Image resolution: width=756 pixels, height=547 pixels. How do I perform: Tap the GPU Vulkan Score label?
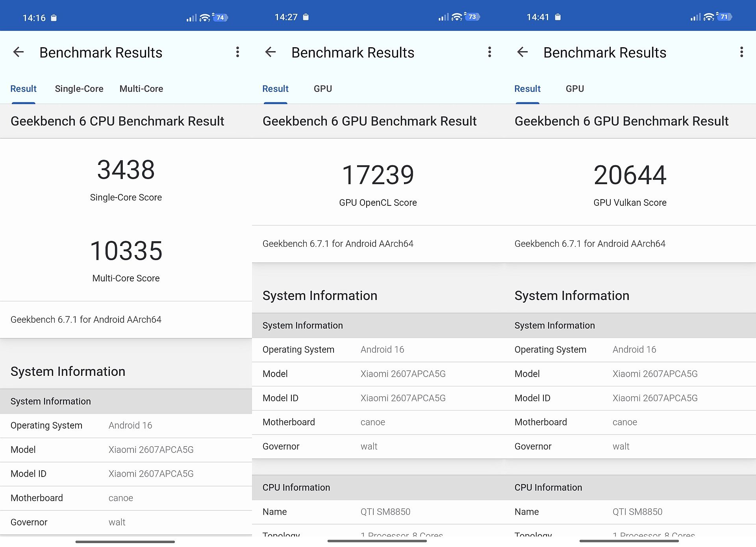tap(630, 203)
